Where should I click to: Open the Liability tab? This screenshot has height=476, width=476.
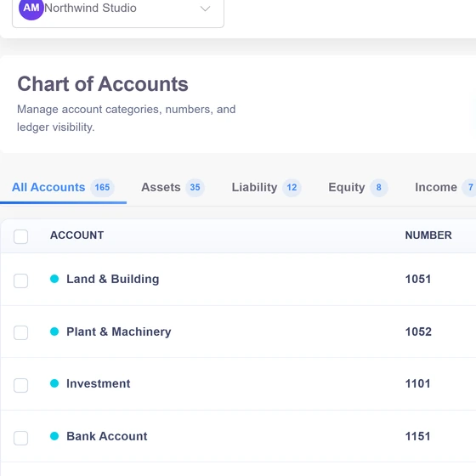pyautogui.click(x=266, y=187)
